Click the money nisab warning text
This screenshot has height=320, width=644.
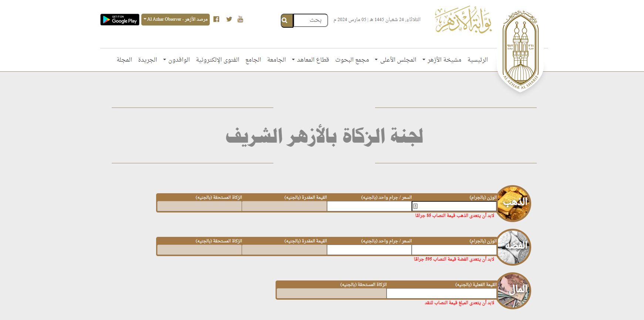click(x=459, y=303)
